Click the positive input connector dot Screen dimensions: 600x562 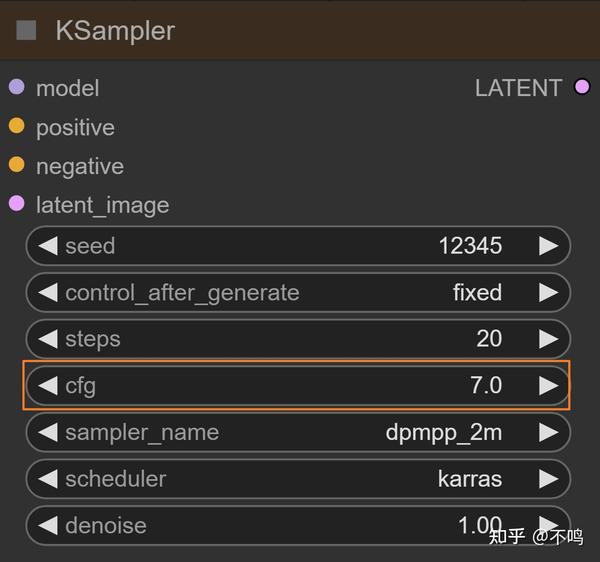16,126
